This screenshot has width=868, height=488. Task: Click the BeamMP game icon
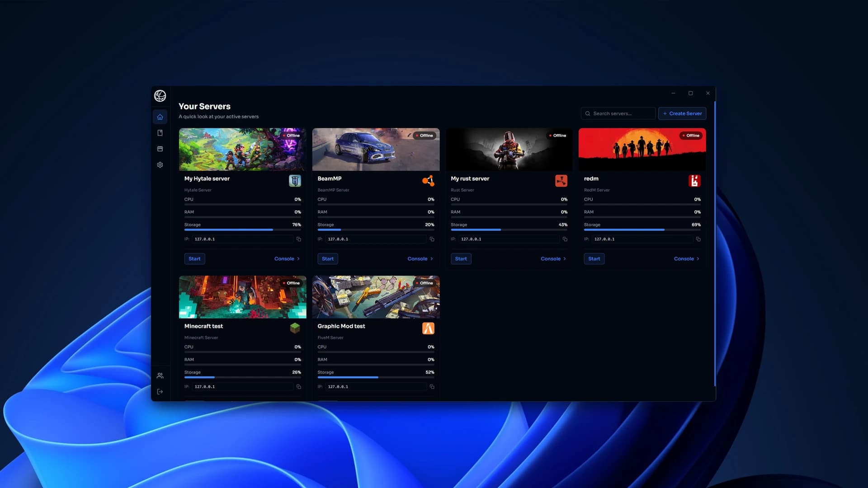(x=428, y=181)
